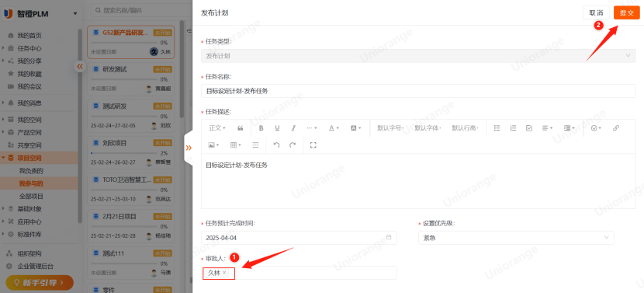The width and height of the screenshot is (644, 293).
Task: Open the 默认字体 font family dropdown
Action: [x=428, y=128]
